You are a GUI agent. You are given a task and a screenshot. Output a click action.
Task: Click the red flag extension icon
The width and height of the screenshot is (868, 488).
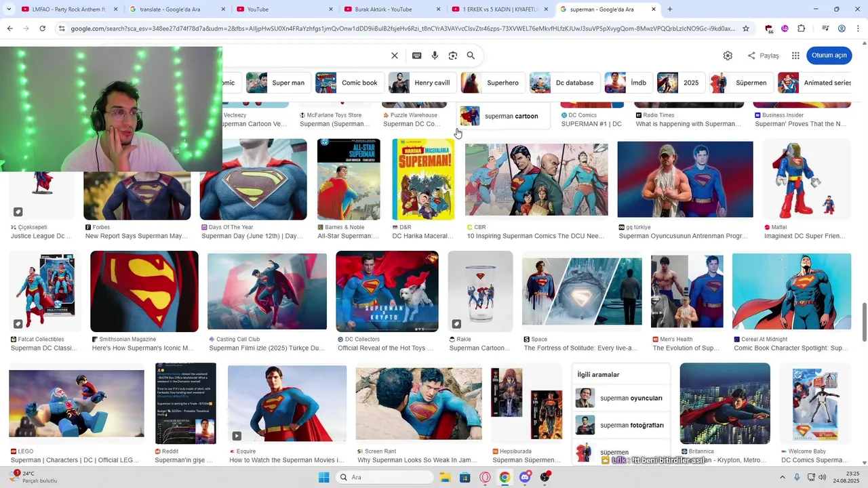coord(768,28)
